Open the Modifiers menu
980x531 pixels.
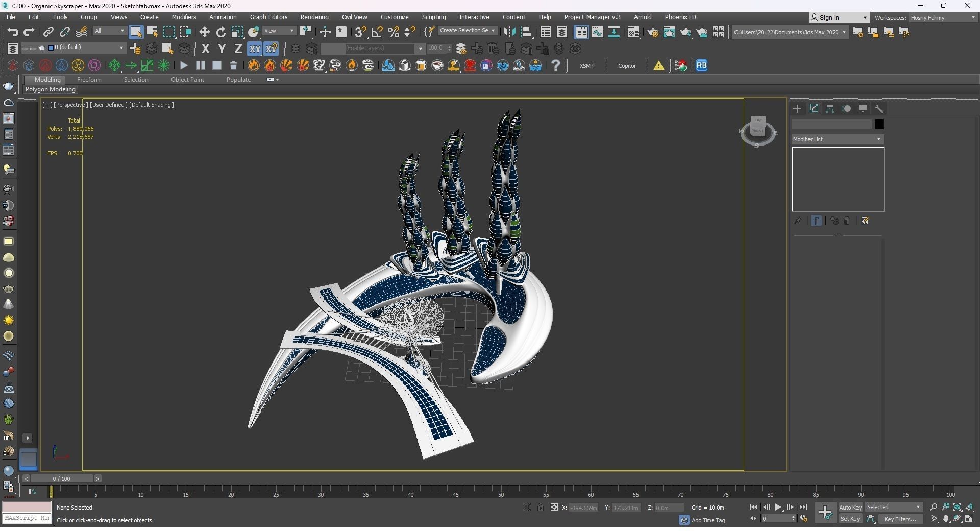[184, 17]
